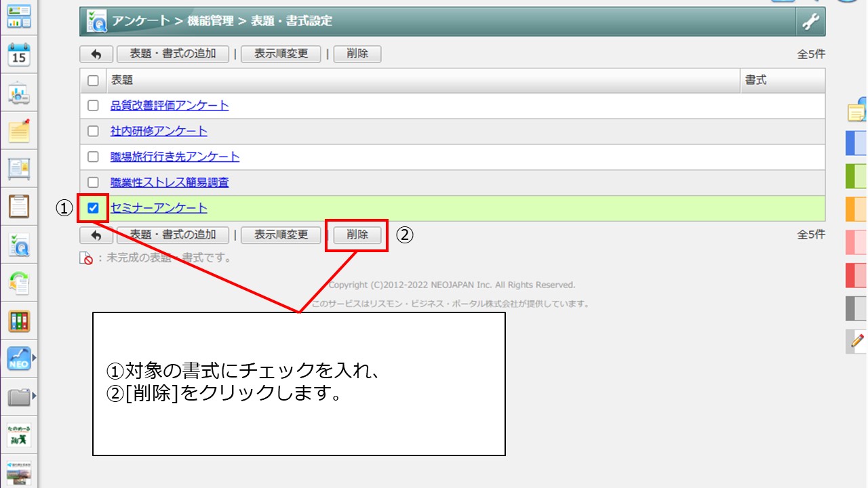
Task: Open the colored binders cabinet icon
Action: pos(19,321)
